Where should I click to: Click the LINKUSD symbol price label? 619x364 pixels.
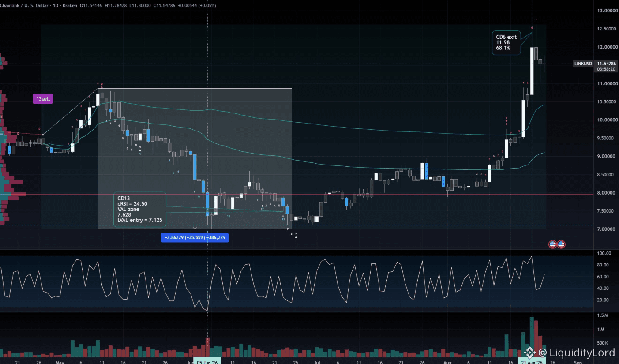pyautogui.click(x=583, y=64)
